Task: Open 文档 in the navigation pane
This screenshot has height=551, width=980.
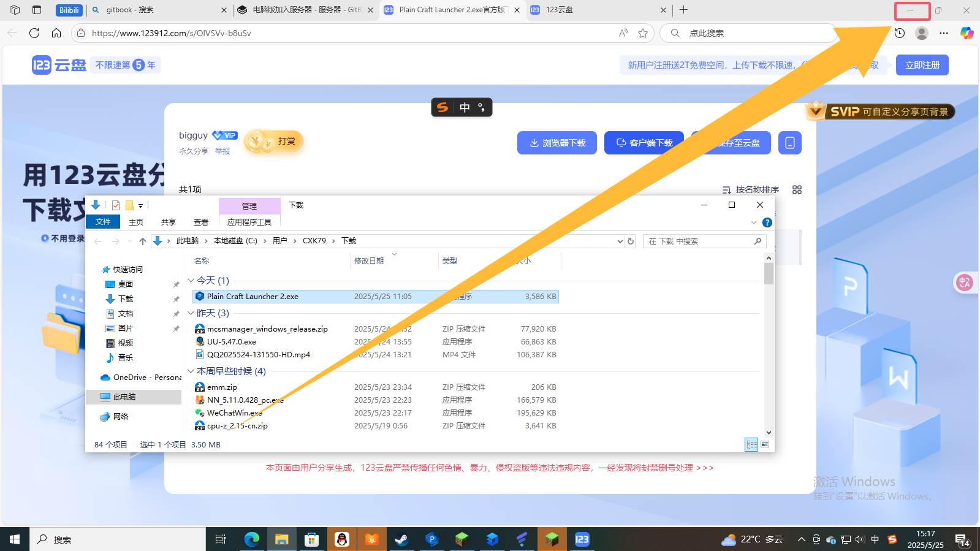Action: [x=126, y=314]
